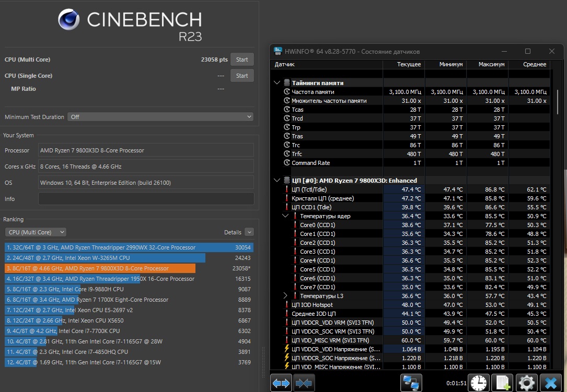Click the HWiNFO vertical scrollbar thumb
The image size is (567, 392).
click(x=558, y=102)
